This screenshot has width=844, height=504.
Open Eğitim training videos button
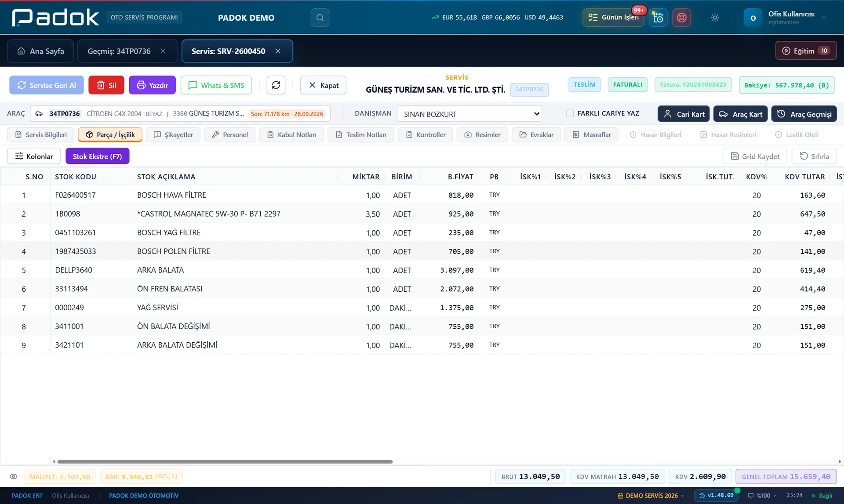tap(806, 51)
